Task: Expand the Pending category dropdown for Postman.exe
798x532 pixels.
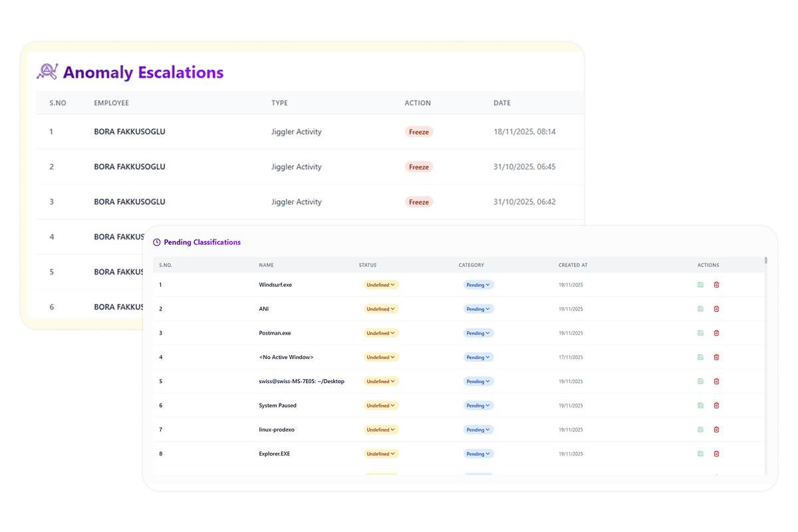Action: click(x=478, y=333)
